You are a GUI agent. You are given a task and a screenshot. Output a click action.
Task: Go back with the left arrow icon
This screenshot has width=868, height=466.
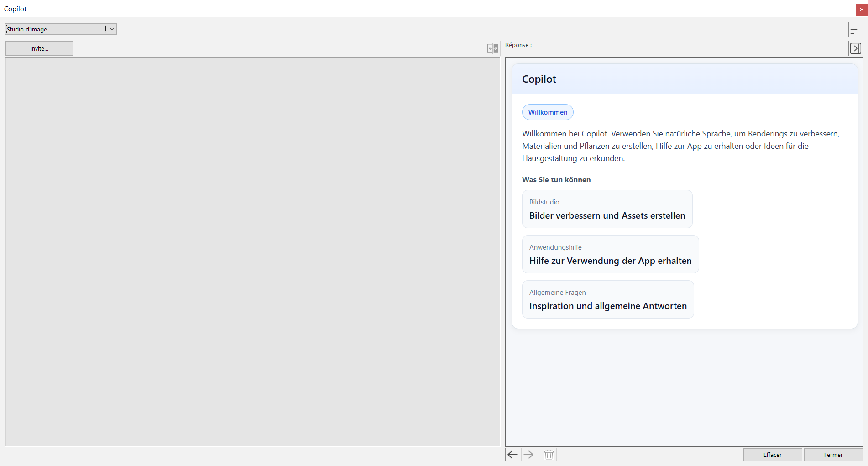[512, 455]
